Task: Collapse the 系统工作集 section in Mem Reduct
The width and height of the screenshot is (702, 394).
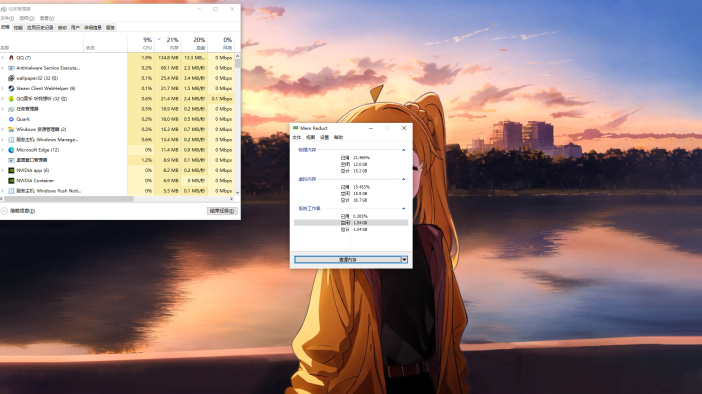Action: (403, 208)
